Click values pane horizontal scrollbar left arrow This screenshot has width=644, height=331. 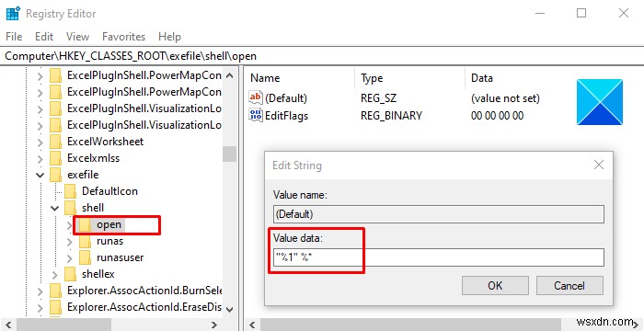pos(251,325)
